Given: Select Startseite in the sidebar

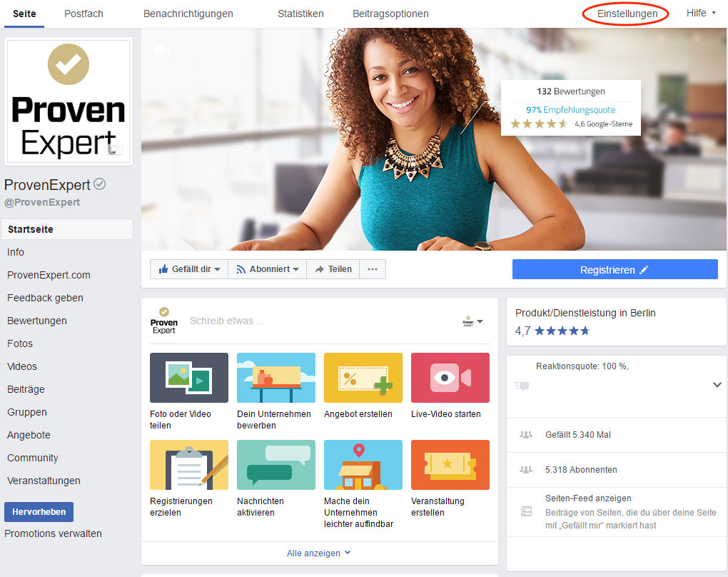Looking at the screenshot, I should [x=67, y=229].
